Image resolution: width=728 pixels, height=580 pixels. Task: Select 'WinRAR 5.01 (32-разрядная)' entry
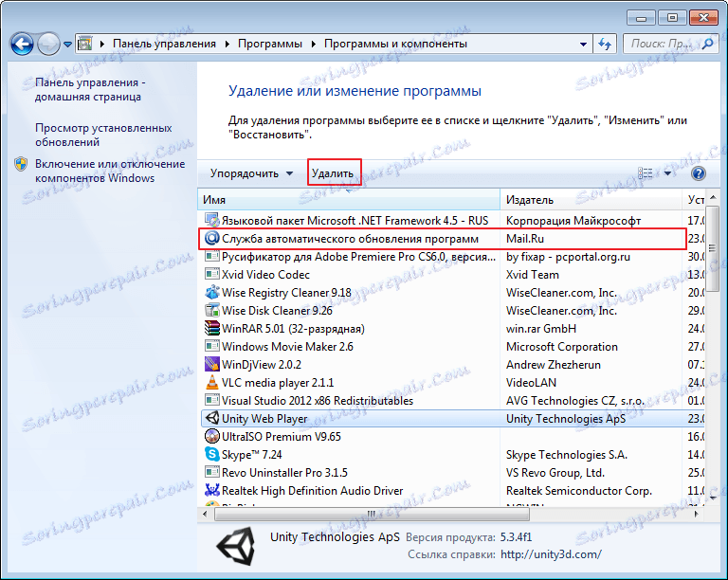point(293,329)
